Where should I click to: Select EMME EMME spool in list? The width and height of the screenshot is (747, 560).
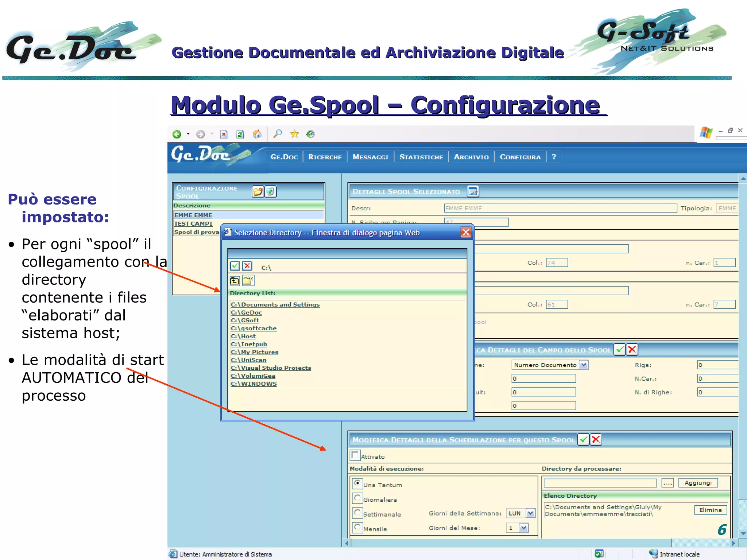click(193, 215)
